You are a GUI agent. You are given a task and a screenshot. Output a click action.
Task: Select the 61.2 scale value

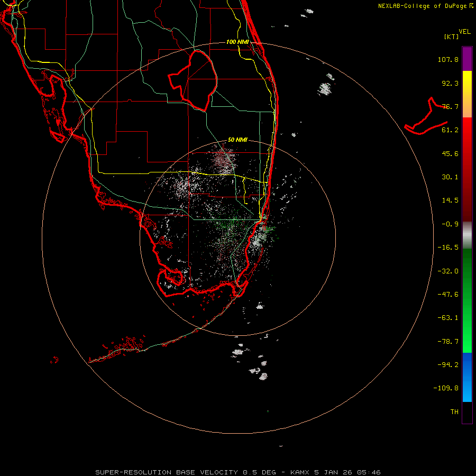[450, 130]
